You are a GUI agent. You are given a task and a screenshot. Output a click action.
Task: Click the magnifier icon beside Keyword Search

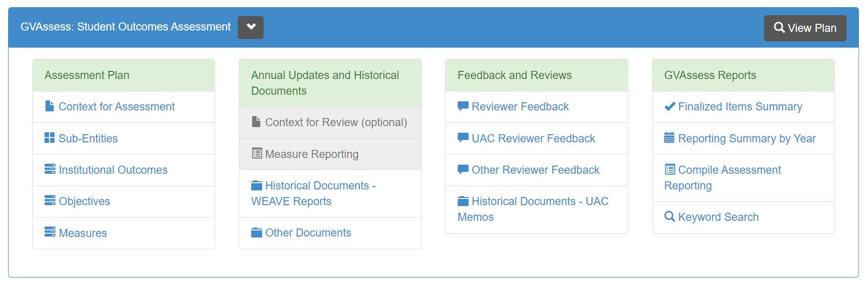(x=669, y=217)
